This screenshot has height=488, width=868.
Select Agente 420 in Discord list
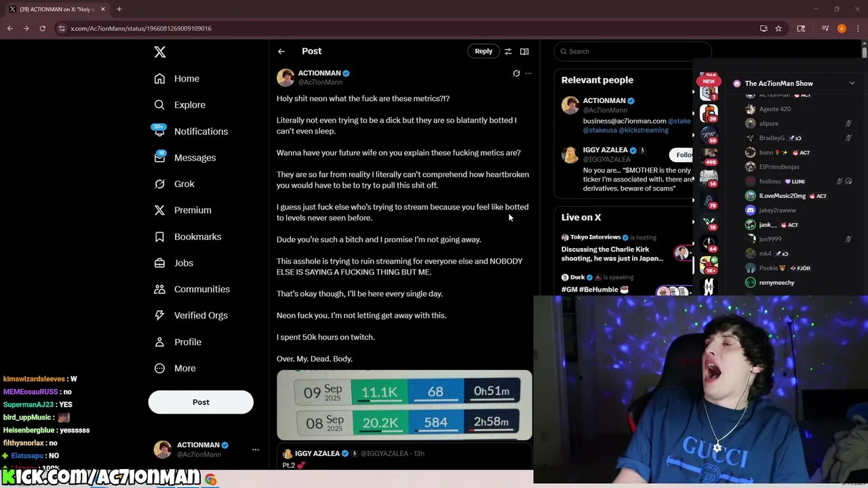click(x=768, y=109)
